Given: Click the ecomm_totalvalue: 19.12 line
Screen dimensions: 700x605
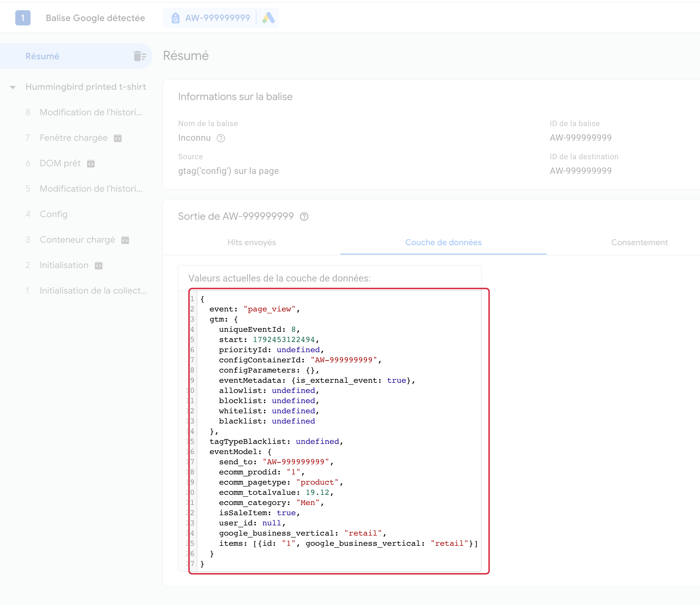Looking at the screenshot, I should (276, 492).
